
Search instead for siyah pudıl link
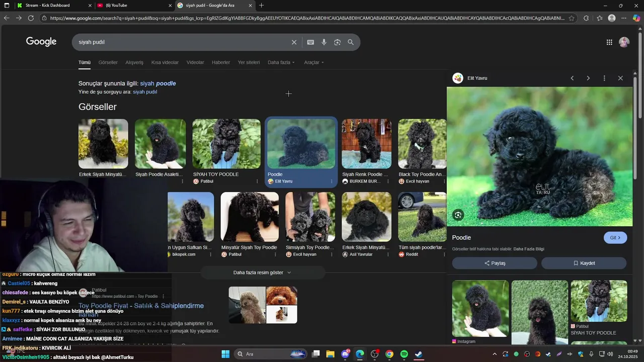(145, 92)
